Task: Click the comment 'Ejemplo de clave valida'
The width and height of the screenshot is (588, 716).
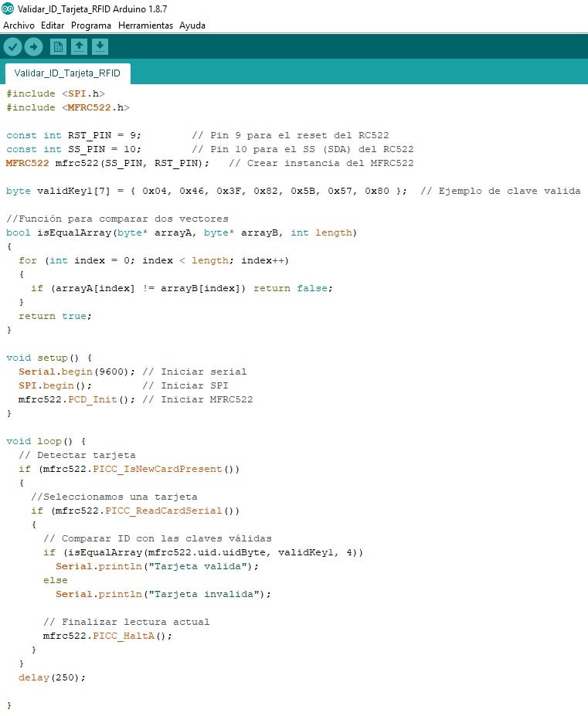Action: pyautogui.click(x=501, y=192)
